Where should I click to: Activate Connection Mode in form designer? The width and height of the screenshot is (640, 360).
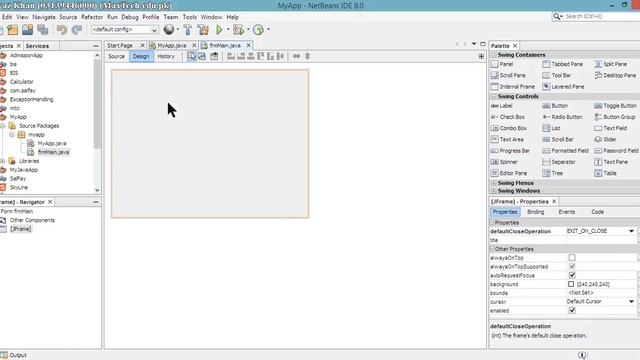point(202,56)
